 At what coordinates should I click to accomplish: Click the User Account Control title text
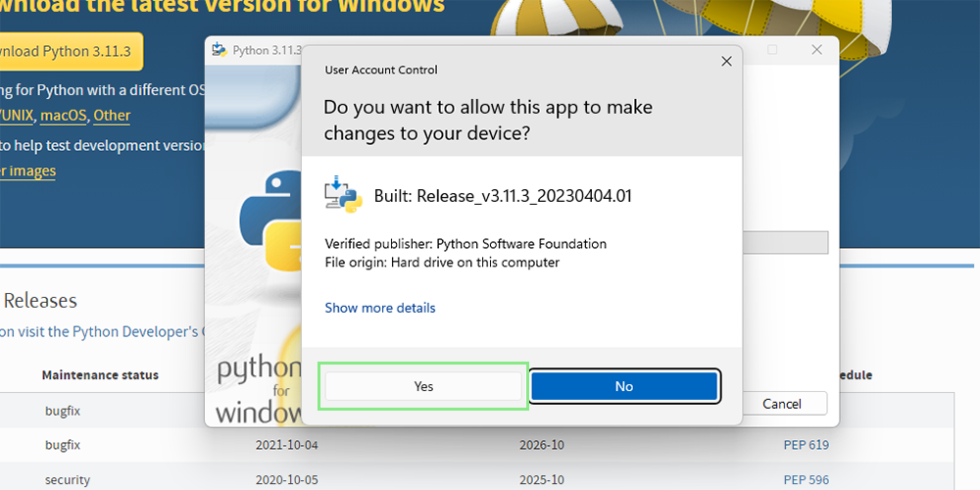tap(381, 70)
